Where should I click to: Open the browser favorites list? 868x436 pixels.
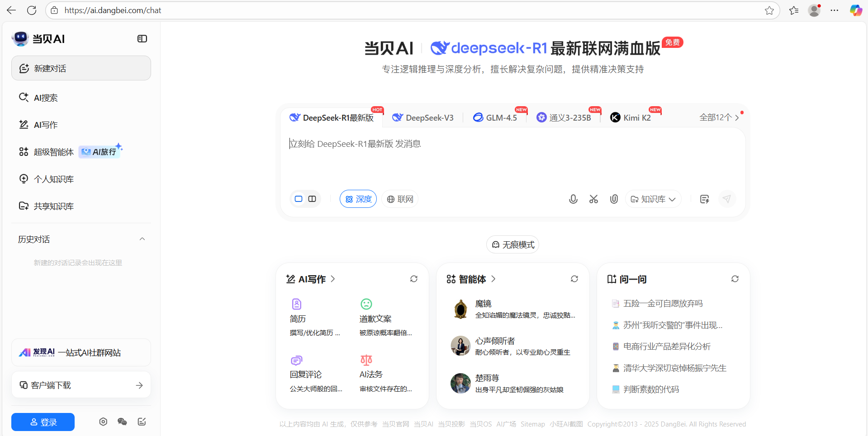click(794, 10)
